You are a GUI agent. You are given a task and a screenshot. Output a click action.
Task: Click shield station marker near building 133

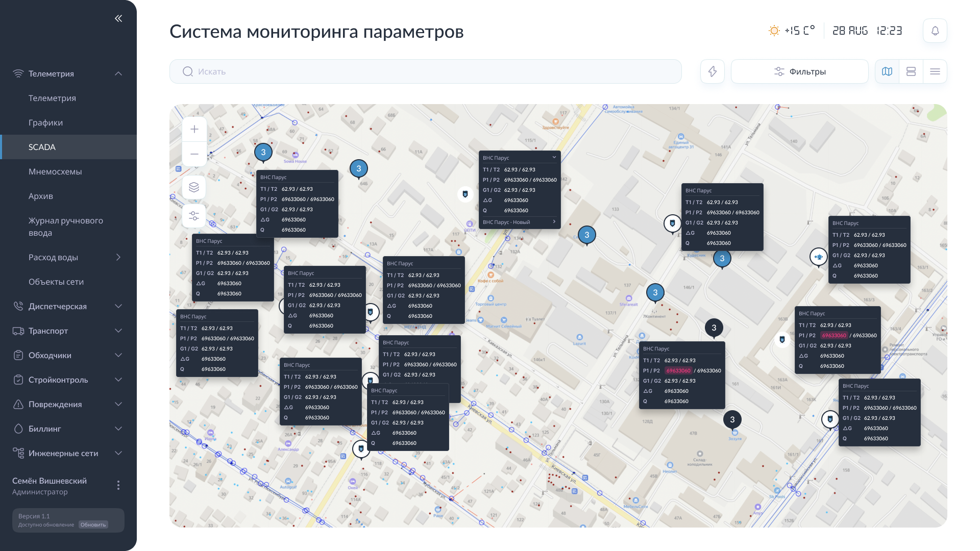point(673,223)
